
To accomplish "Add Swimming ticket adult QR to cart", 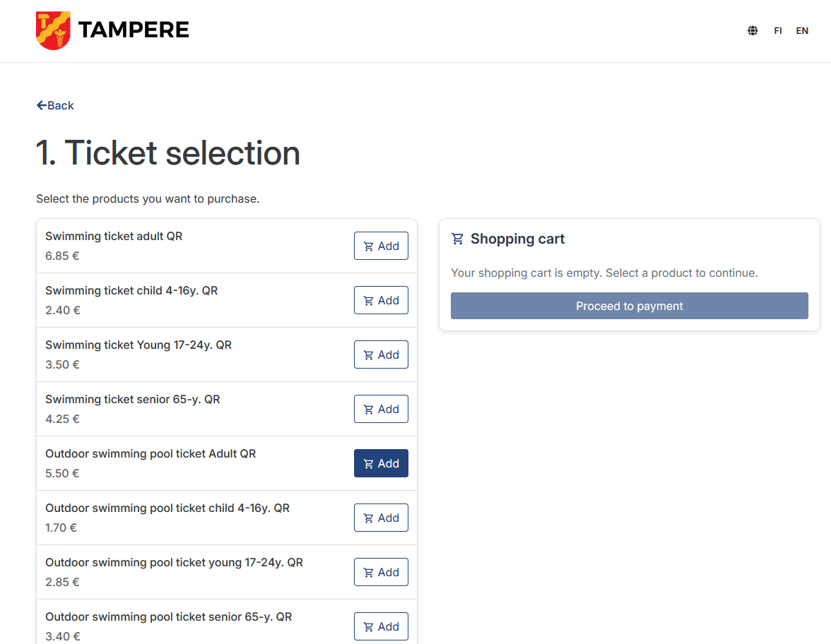I will 381,246.
